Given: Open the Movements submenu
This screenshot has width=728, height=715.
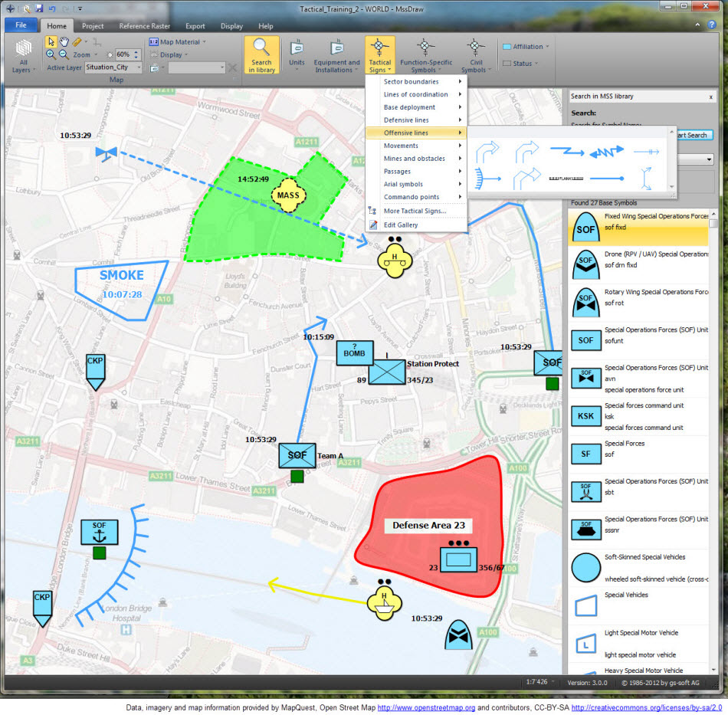Looking at the screenshot, I should pos(402,145).
